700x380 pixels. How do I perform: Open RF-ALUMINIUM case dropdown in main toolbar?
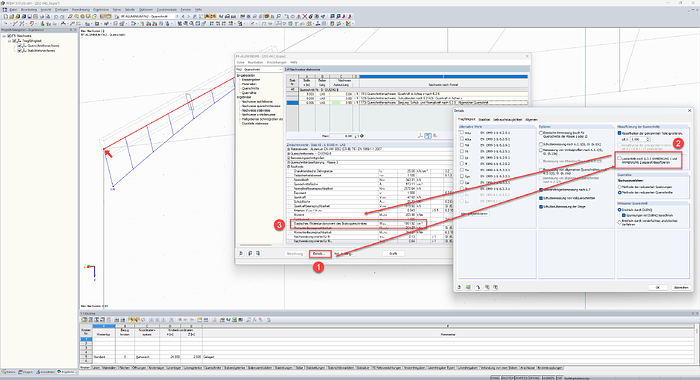coord(177,17)
